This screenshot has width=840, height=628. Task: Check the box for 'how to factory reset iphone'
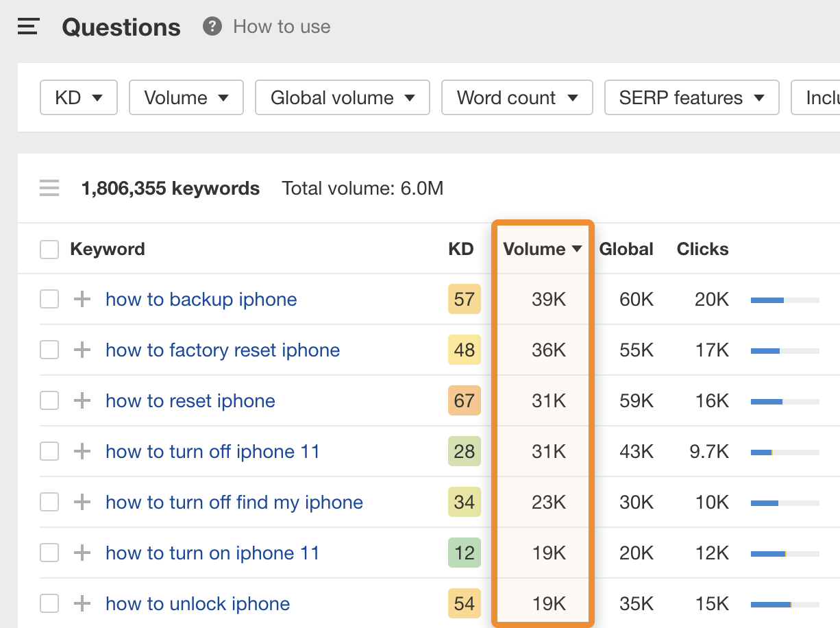point(49,350)
